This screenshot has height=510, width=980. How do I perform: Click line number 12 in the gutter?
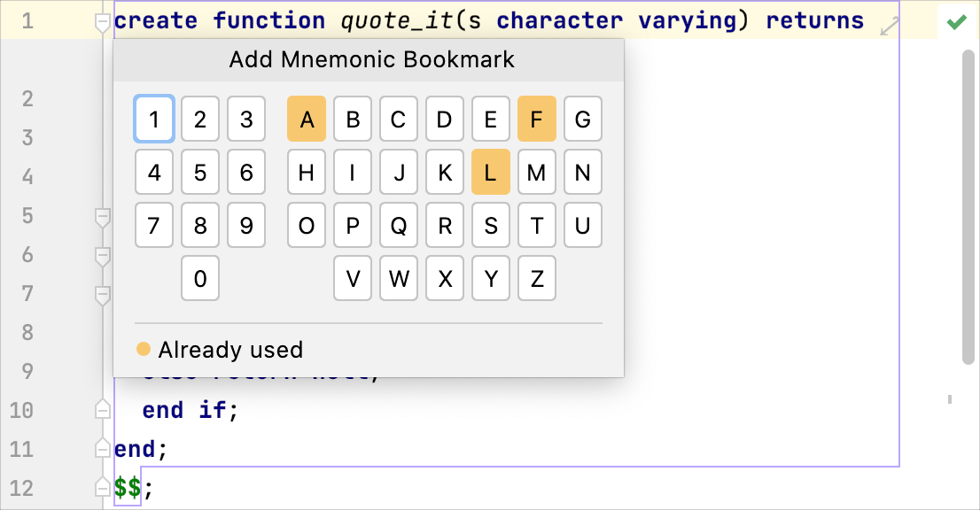[27, 488]
